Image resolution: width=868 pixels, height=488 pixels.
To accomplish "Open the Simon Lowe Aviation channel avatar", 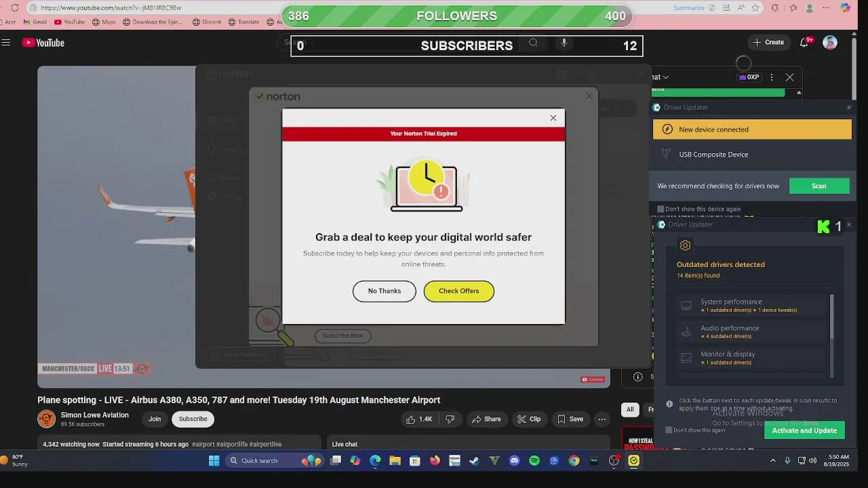I will click(47, 419).
